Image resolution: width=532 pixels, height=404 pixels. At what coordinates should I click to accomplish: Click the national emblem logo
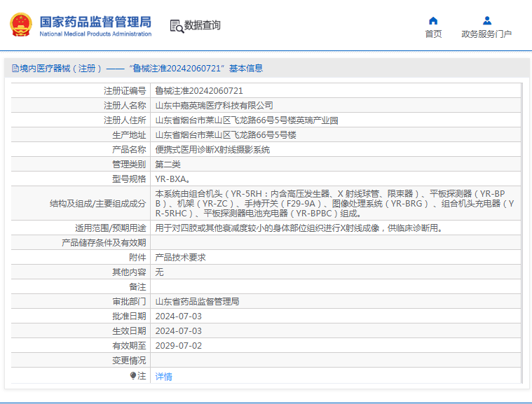(21, 25)
